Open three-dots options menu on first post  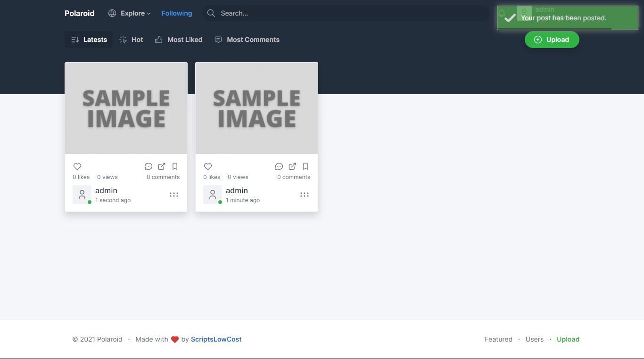coord(174,195)
